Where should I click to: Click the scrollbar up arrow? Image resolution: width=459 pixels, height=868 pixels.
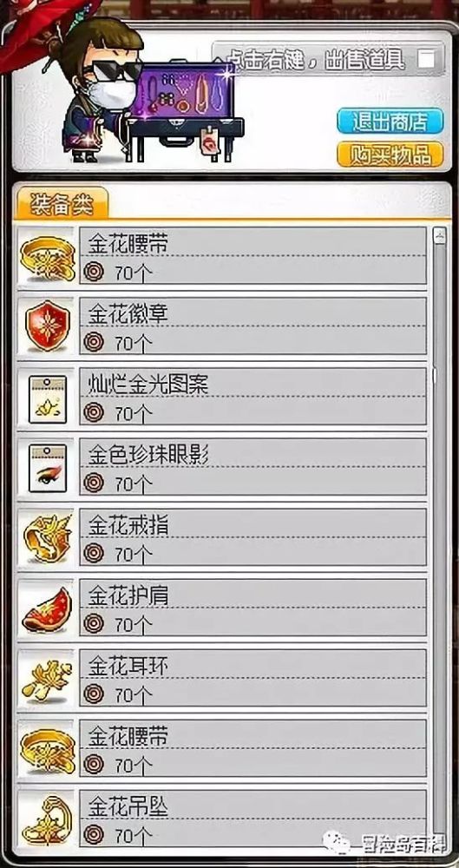pyautogui.click(x=440, y=234)
